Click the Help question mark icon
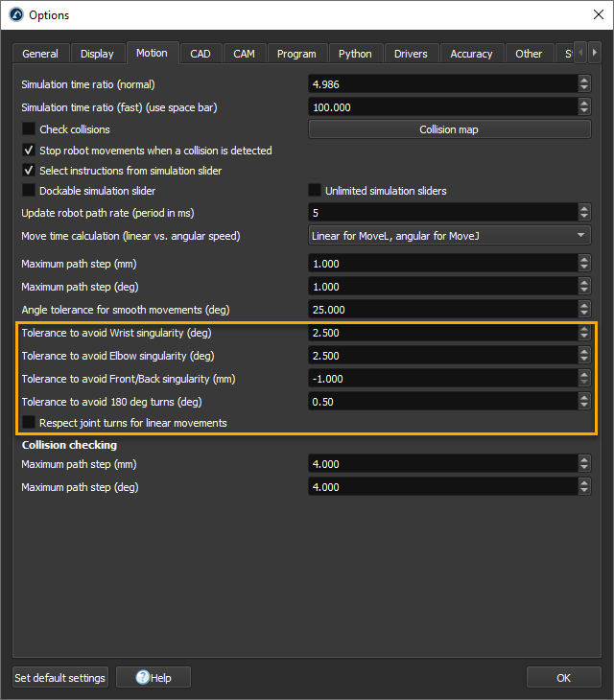This screenshot has width=614, height=700. [x=143, y=678]
